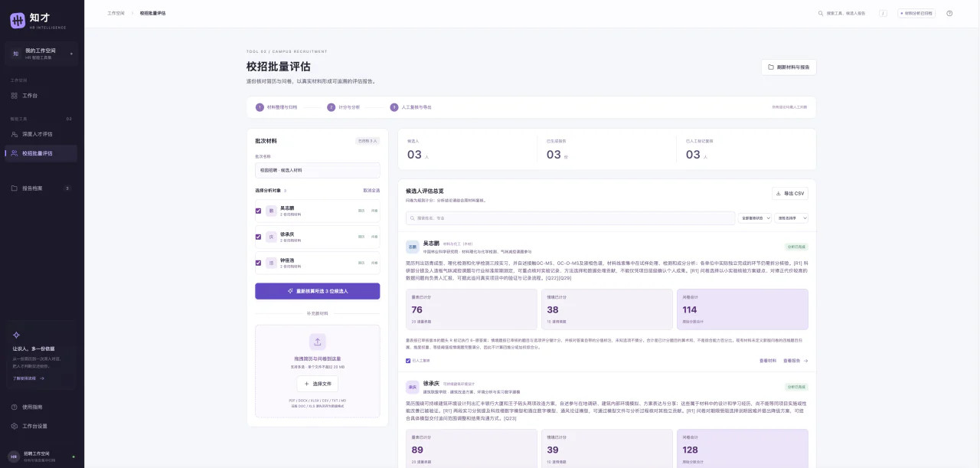The height and width of the screenshot is (468, 980).
Task: Open 工作台设置 gear icon
Action: click(14, 426)
